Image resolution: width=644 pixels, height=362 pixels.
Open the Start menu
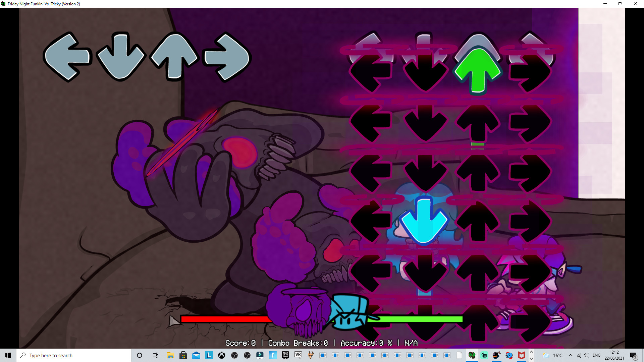pyautogui.click(x=7, y=355)
